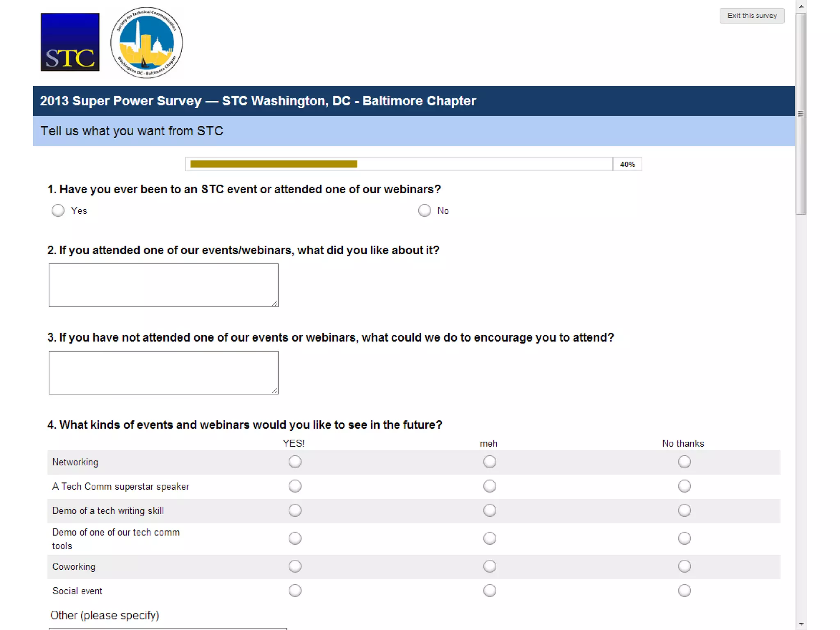Click the scrollbar down arrow
The width and height of the screenshot is (840, 630).
click(x=801, y=624)
